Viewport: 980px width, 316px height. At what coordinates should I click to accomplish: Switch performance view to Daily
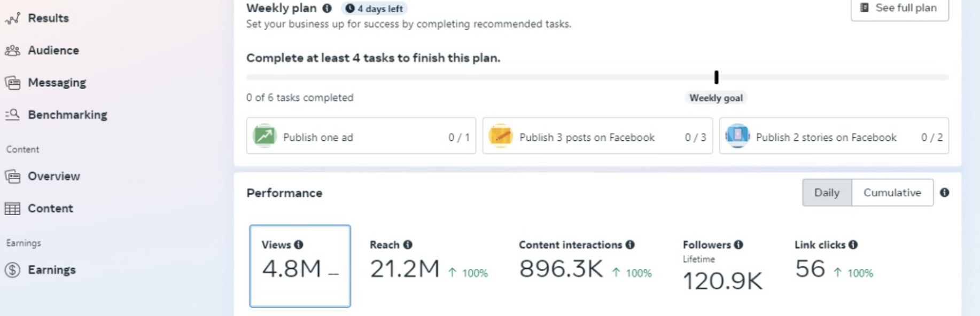(x=827, y=193)
